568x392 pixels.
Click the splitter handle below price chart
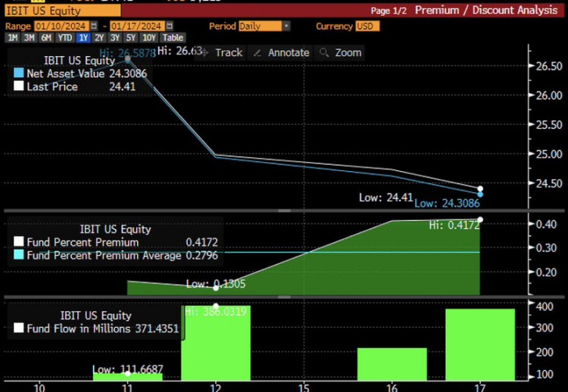pyautogui.click(x=284, y=210)
